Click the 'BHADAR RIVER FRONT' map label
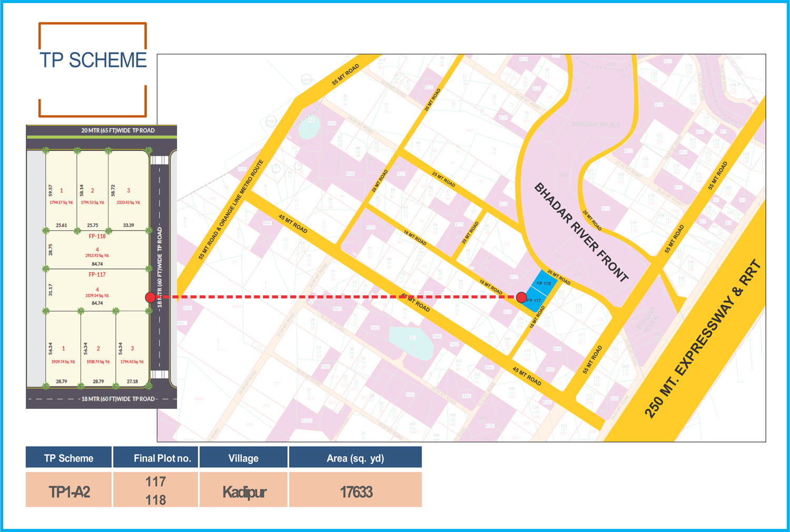Viewport: 790px width, 532px height. coord(581,232)
